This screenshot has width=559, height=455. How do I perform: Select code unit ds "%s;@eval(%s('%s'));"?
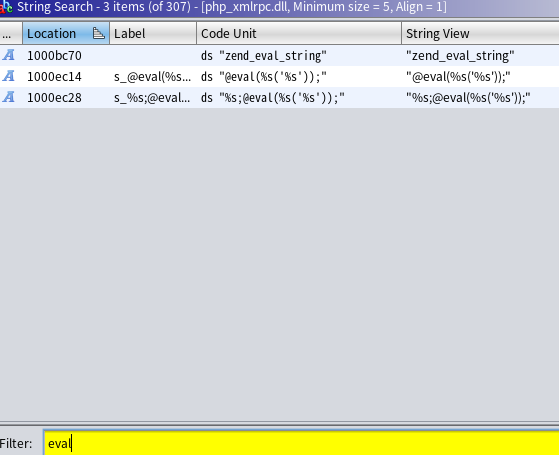pyautogui.click(x=273, y=98)
